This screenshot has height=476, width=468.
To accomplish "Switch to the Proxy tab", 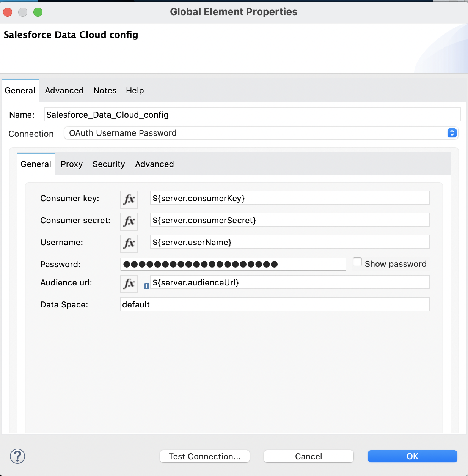I will point(72,164).
